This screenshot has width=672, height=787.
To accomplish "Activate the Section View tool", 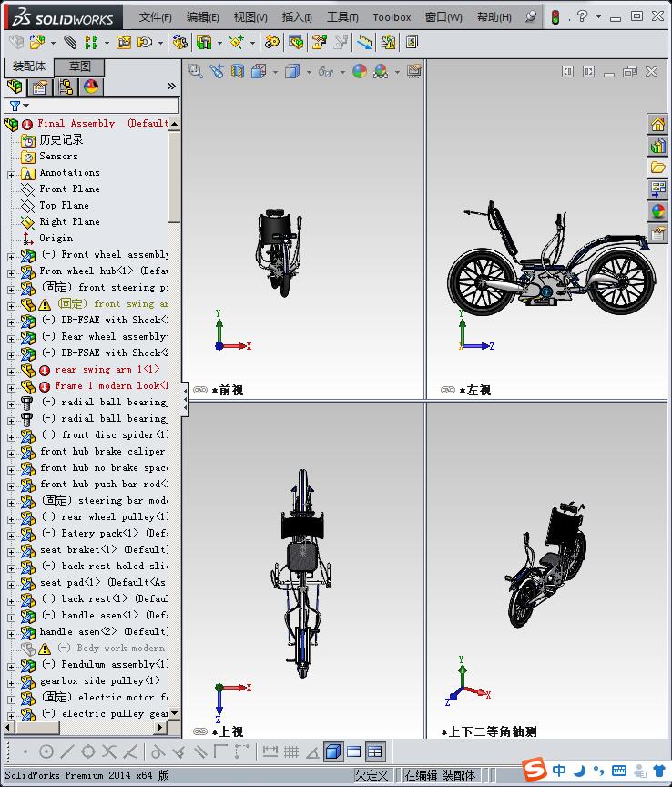I will tap(238, 71).
